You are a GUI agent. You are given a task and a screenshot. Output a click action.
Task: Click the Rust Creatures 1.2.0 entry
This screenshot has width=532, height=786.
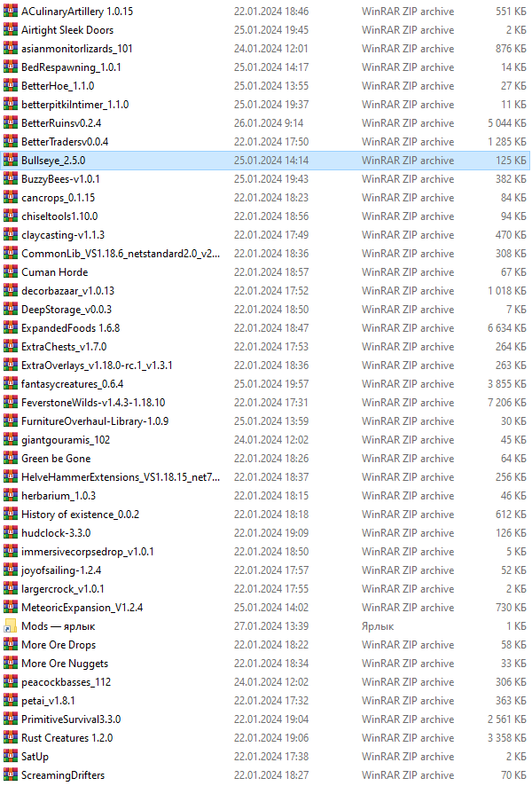pos(67,738)
